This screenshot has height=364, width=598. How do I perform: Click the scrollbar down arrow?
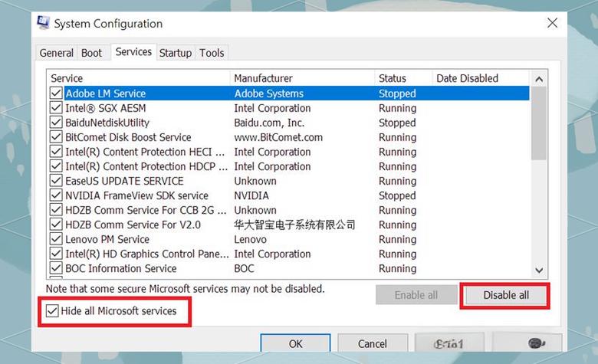tap(539, 271)
